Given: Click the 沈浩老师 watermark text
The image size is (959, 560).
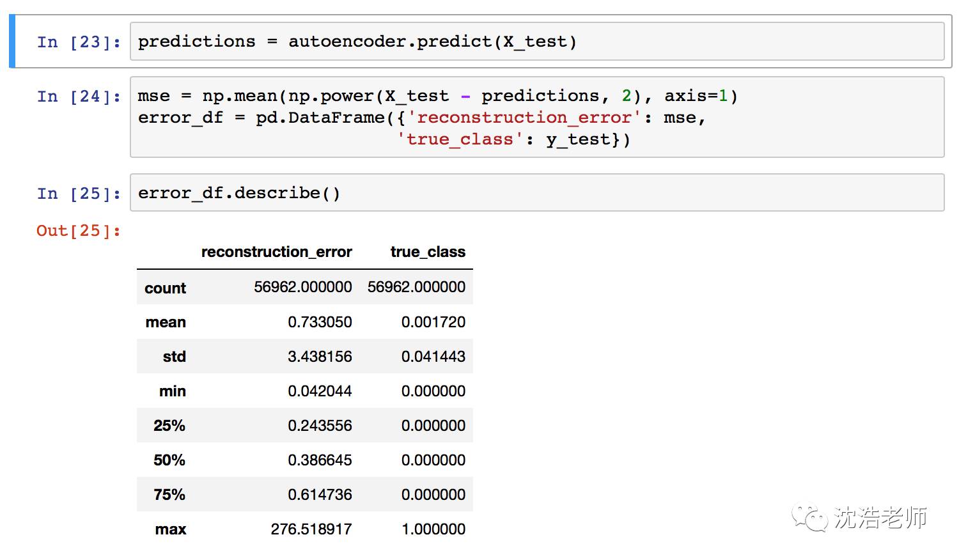Looking at the screenshot, I should [x=880, y=518].
